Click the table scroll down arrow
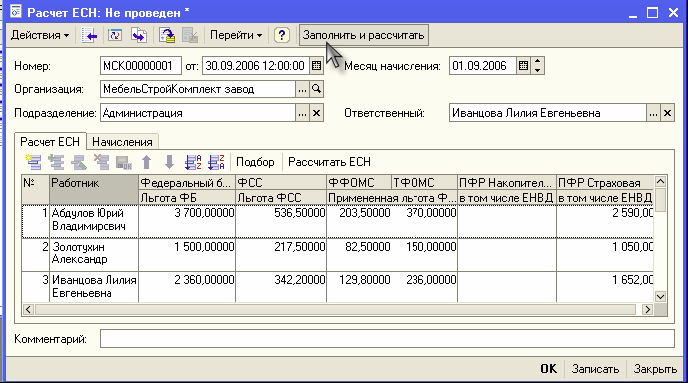 click(660, 297)
